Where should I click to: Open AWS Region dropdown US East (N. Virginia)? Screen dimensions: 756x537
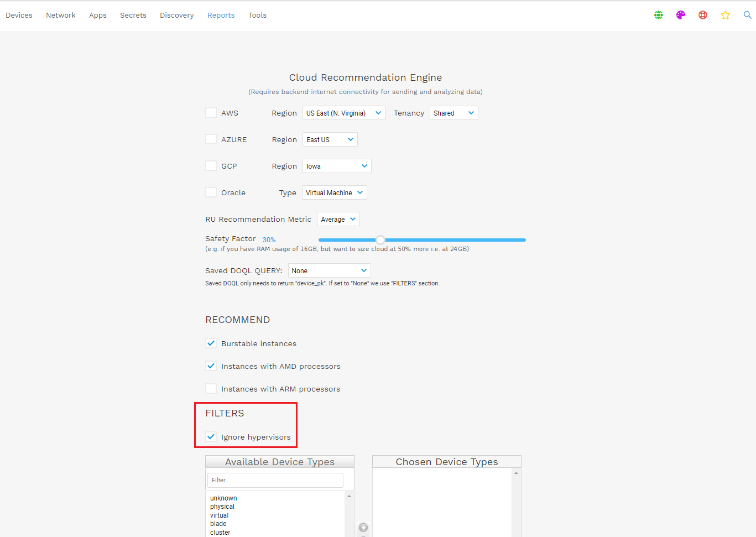(x=343, y=113)
